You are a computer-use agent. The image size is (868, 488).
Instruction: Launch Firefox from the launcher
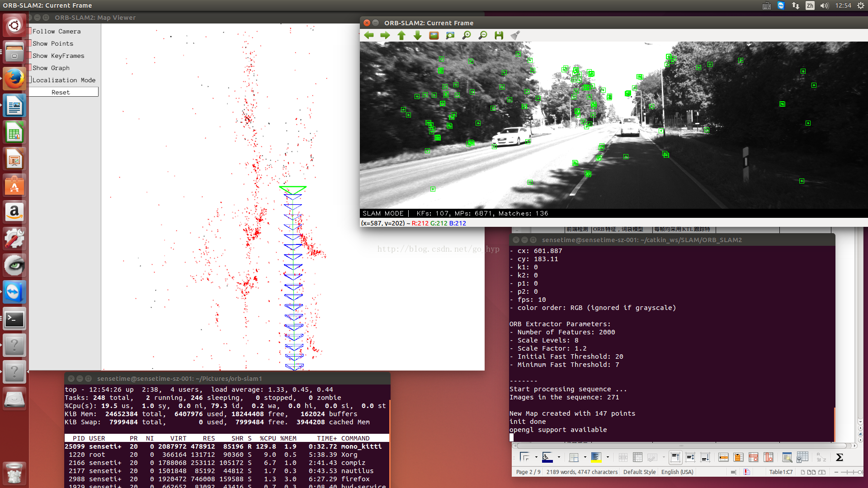[x=14, y=79]
